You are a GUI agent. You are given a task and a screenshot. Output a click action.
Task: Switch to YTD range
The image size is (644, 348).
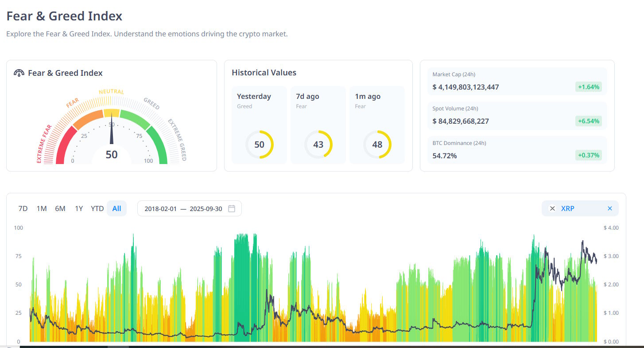pyautogui.click(x=97, y=208)
